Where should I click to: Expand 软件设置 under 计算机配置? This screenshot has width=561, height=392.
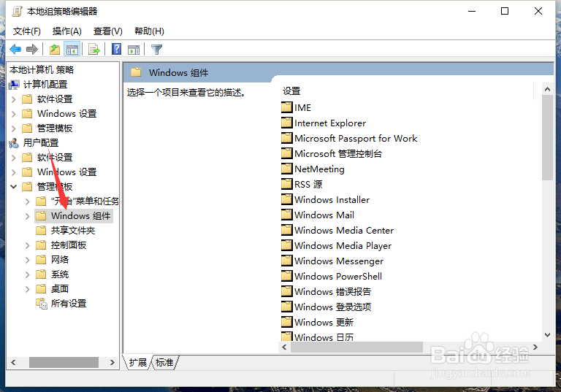pyautogui.click(x=14, y=99)
